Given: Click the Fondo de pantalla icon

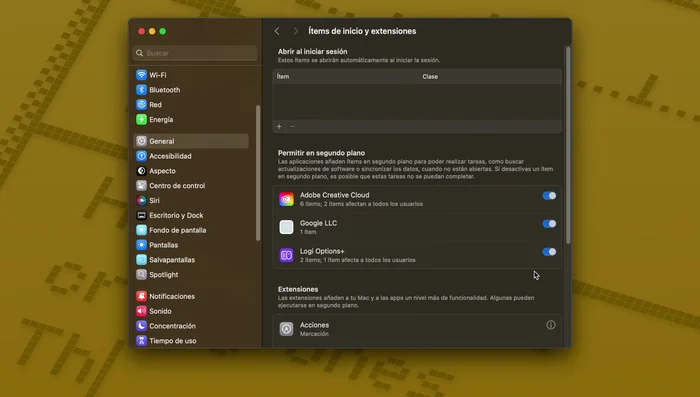Looking at the screenshot, I should [142, 230].
